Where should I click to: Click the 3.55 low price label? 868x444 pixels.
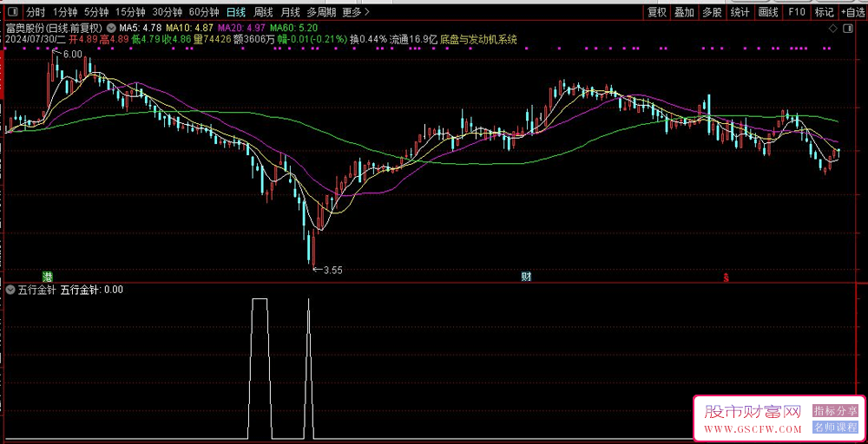coord(332,270)
